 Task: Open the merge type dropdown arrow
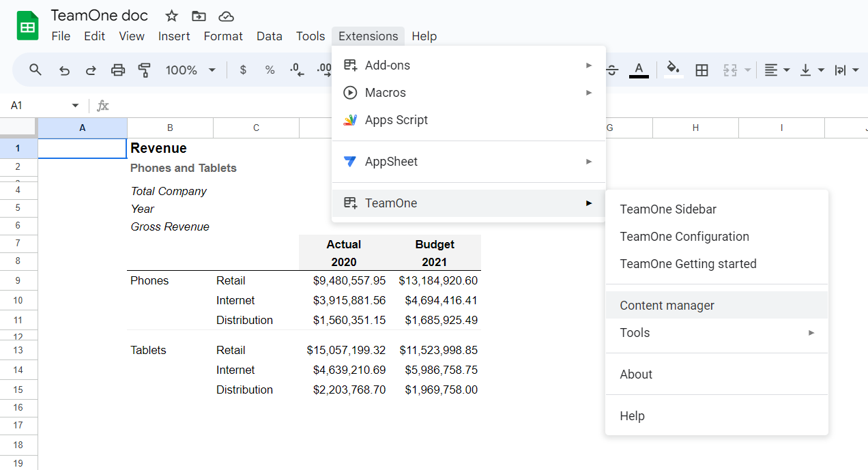pos(748,70)
